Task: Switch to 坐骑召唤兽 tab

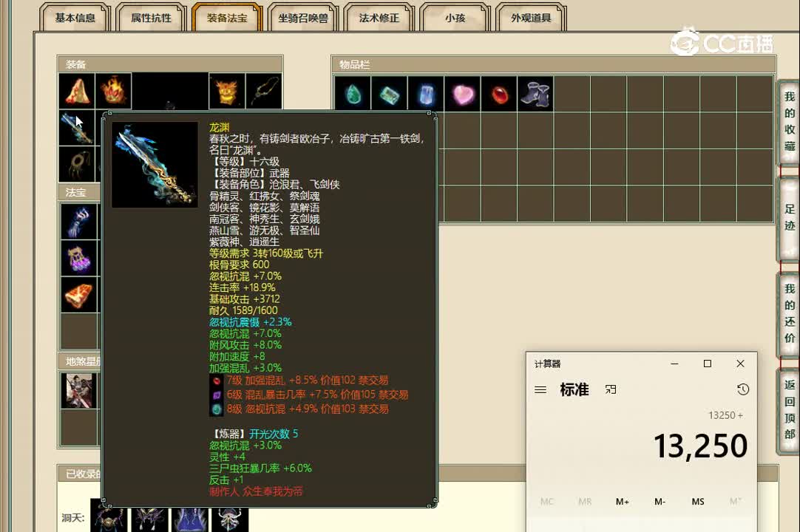Action: tap(303, 18)
